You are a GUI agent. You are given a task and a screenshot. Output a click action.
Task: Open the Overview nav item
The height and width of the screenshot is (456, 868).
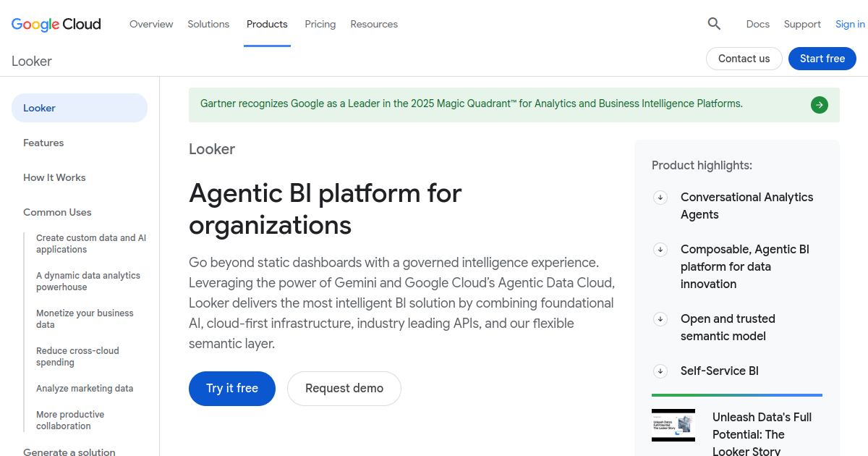click(151, 24)
